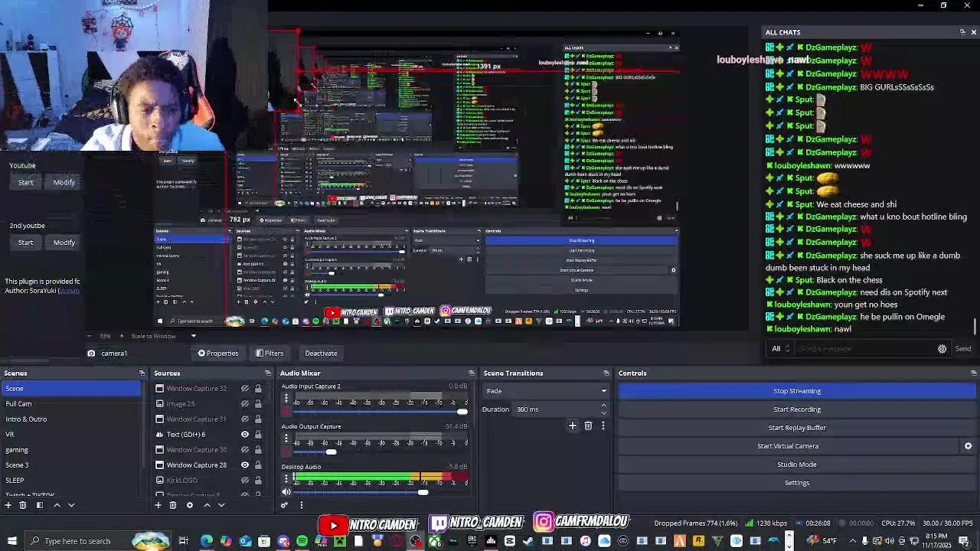
Task: Click Start Recording button
Action: (x=797, y=409)
